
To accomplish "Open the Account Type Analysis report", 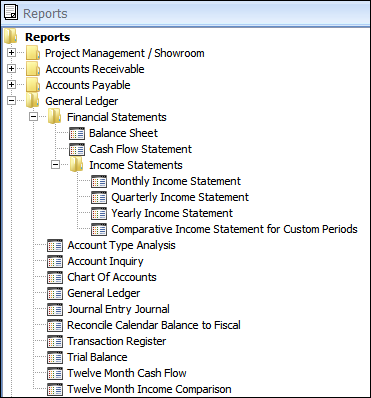I will point(121,246).
